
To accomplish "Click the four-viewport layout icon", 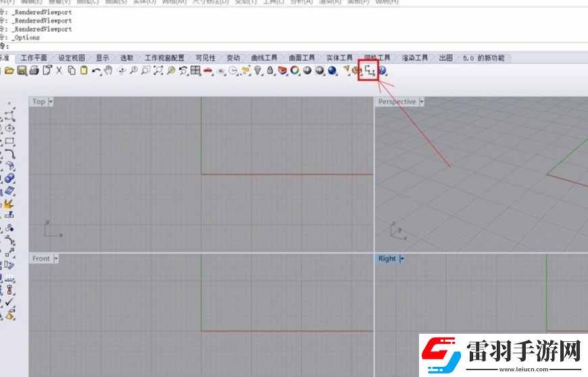I will pos(195,70).
